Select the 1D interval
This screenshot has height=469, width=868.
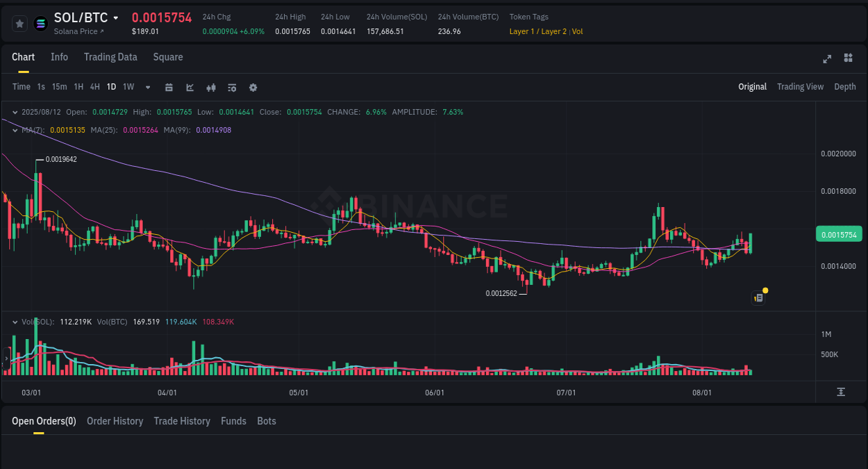111,87
